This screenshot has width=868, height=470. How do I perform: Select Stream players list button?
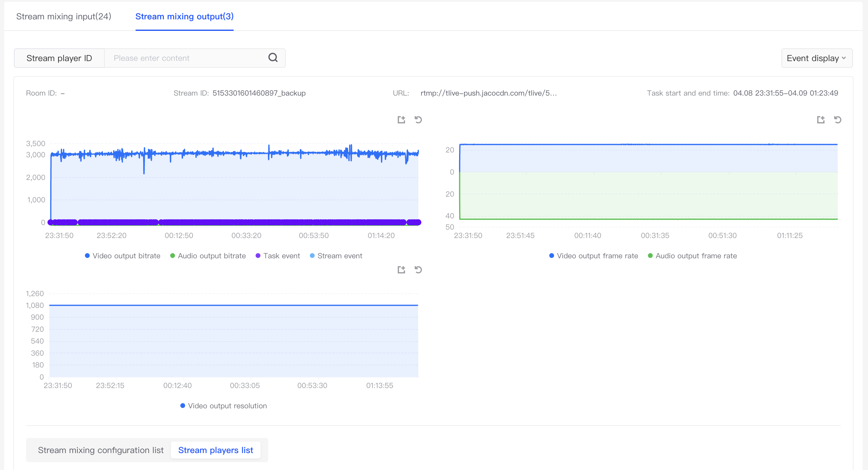click(216, 450)
